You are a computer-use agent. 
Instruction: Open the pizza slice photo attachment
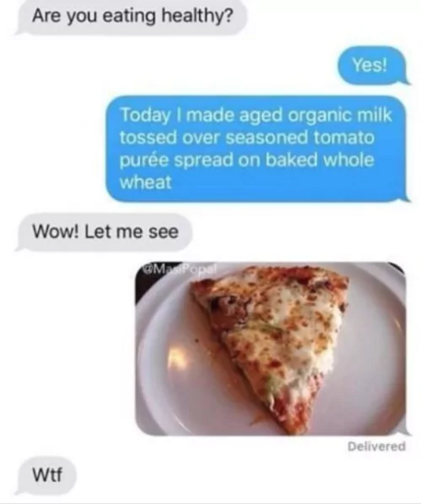pos(271,349)
